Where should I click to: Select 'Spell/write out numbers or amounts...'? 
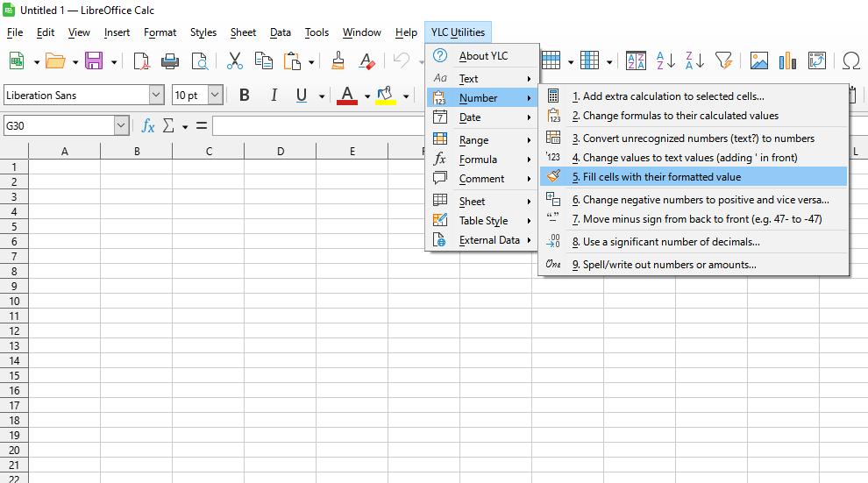[669, 265]
